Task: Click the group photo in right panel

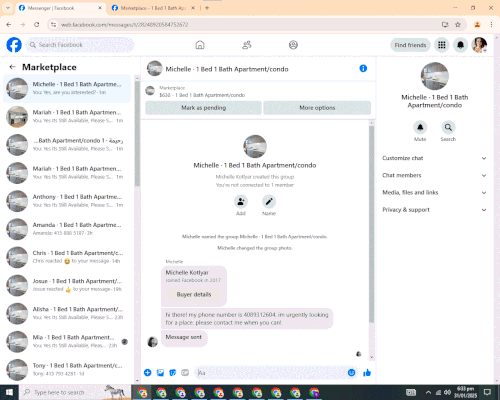Action: pyautogui.click(x=435, y=76)
